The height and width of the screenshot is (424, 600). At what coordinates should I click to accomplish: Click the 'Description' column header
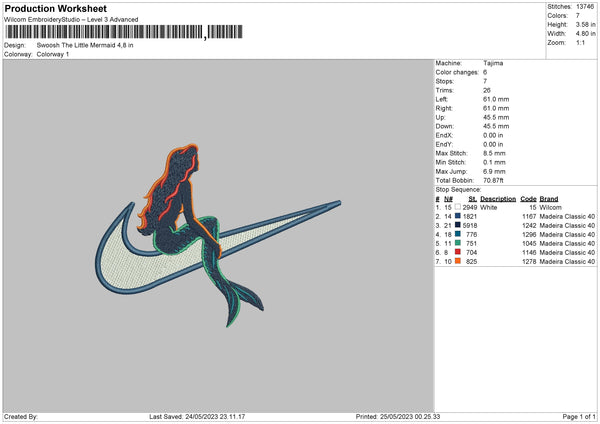[498, 199]
